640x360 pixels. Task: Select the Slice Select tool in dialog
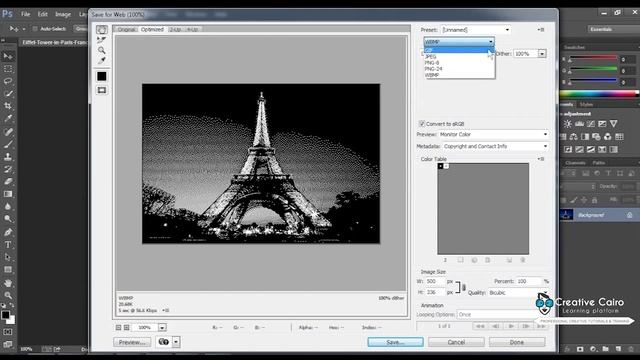point(102,40)
